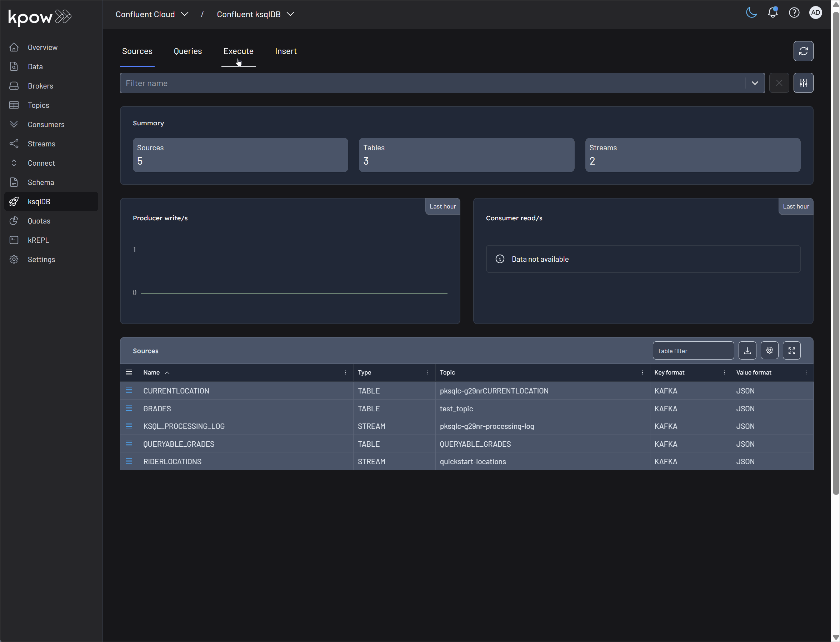Select the QUERYABLE_GRADES source name cell
Screen dimensions: 840x642
coord(246,444)
